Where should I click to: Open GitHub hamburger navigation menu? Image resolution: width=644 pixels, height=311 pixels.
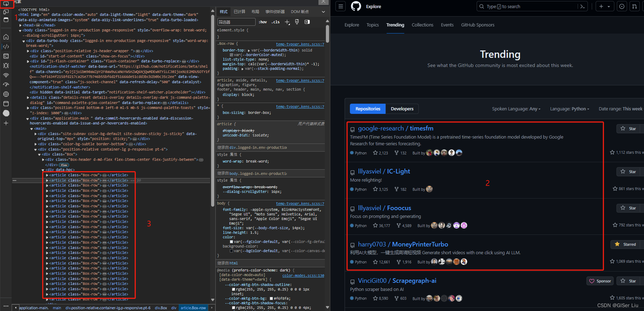click(x=341, y=6)
